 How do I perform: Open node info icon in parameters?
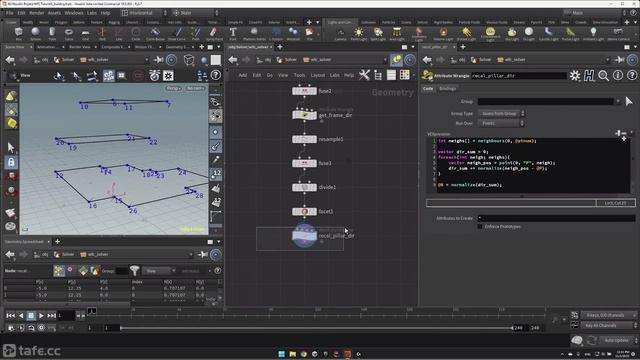[x=618, y=76]
